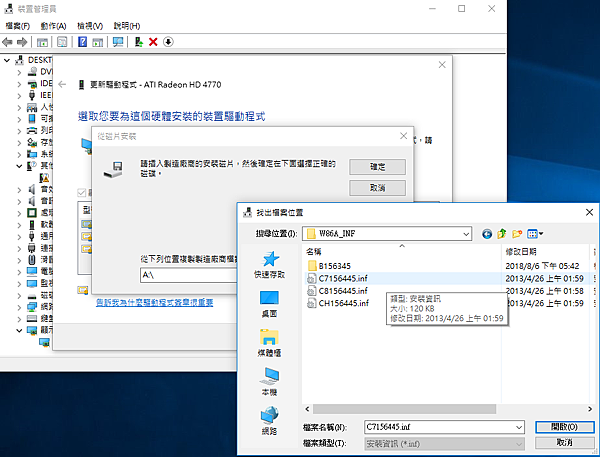Click the toolbar icon right of the help icon
The height and width of the screenshot is (457, 600).
click(98, 42)
